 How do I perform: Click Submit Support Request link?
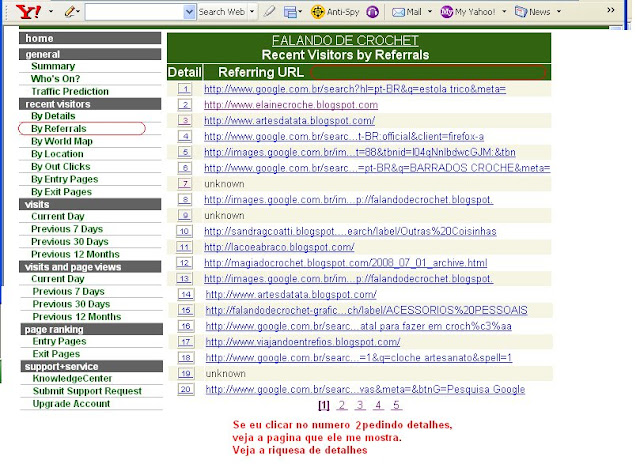click(87, 391)
